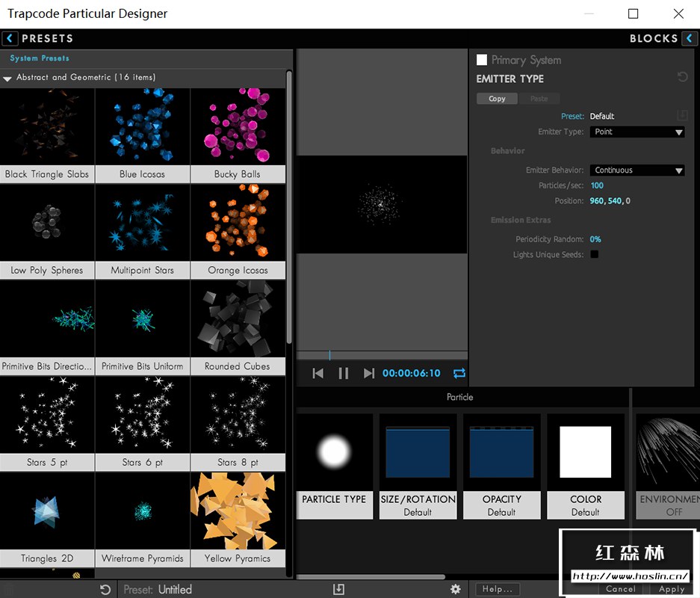Open Help from the bottom bar

click(x=497, y=589)
